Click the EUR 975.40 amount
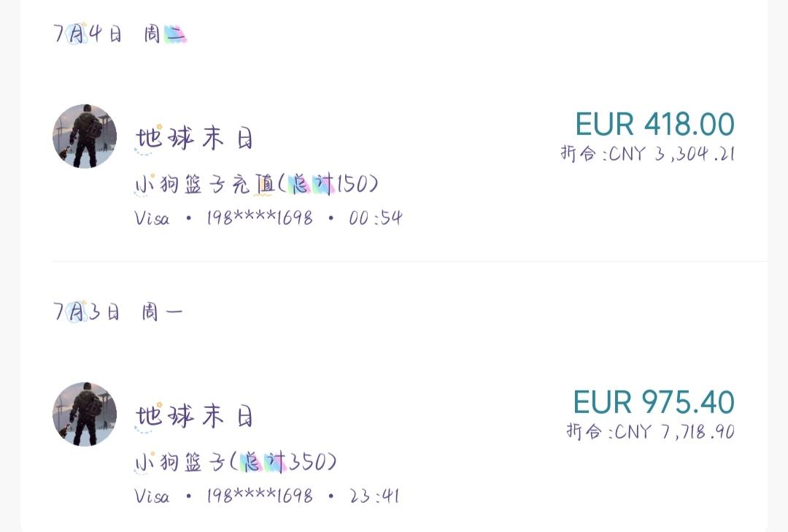The width and height of the screenshot is (788, 532). click(654, 402)
